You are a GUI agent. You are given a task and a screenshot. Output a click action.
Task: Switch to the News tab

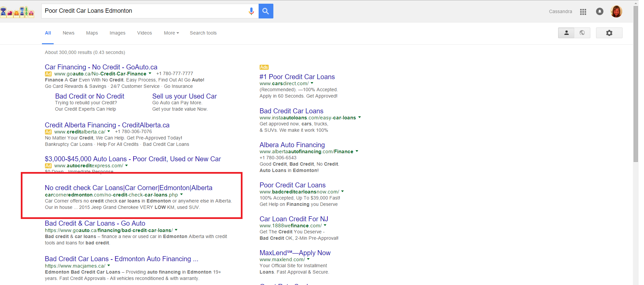pyautogui.click(x=68, y=33)
